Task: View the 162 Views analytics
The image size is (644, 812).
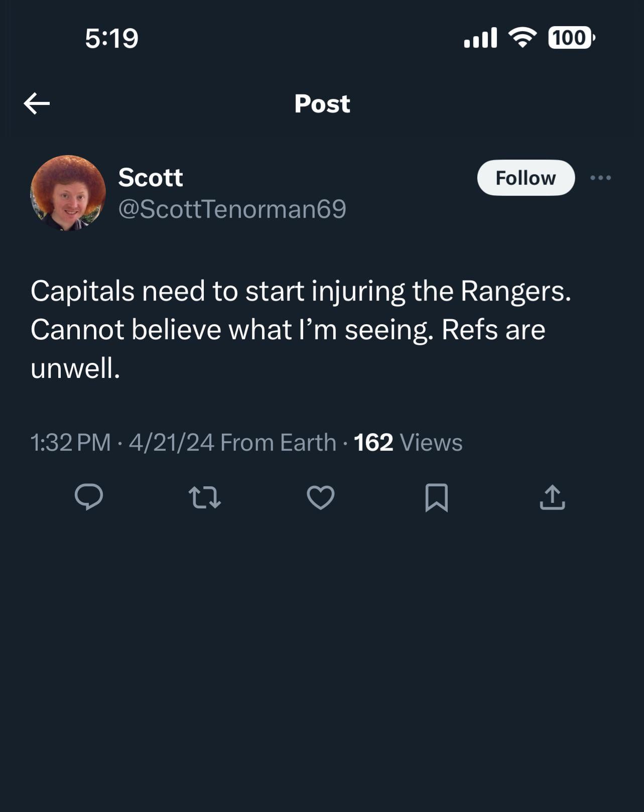Action: [x=408, y=443]
